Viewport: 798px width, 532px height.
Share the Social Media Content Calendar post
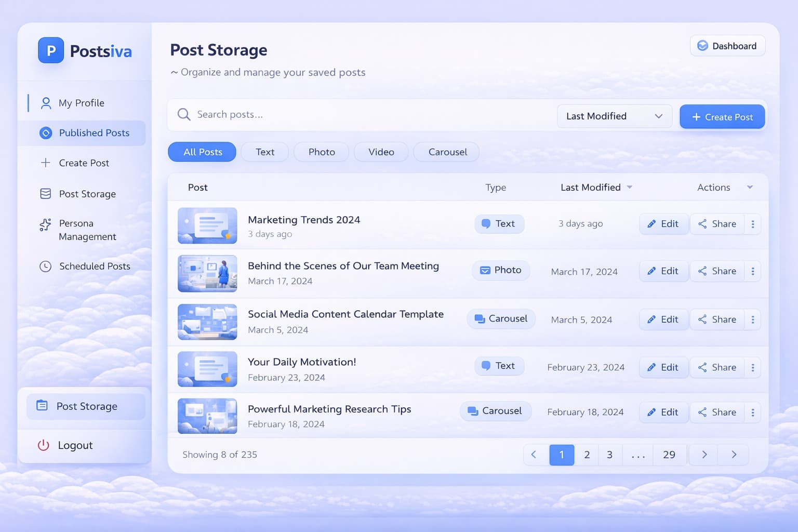(x=717, y=320)
